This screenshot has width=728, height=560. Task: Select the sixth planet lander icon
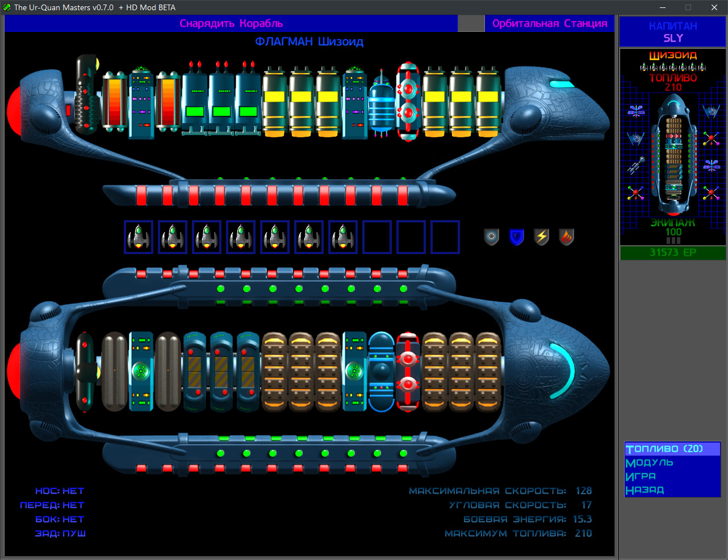pyautogui.click(x=309, y=237)
